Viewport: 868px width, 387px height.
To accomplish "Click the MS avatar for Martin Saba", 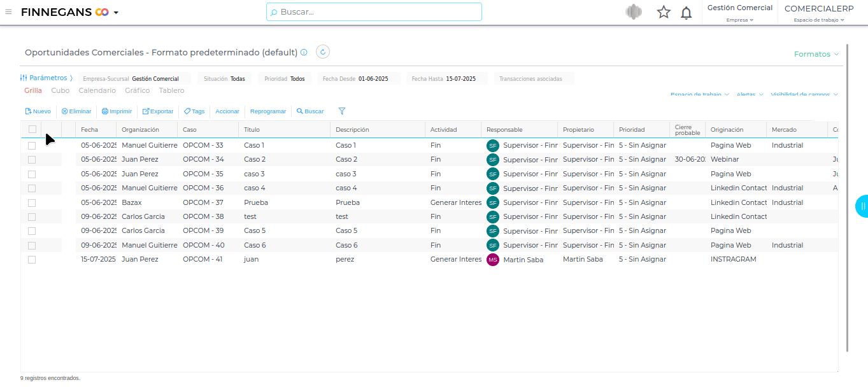I will point(493,260).
